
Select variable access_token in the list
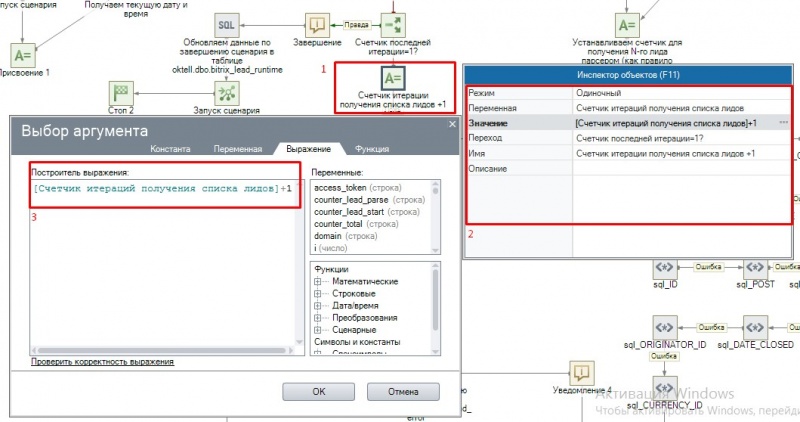click(358, 187)
